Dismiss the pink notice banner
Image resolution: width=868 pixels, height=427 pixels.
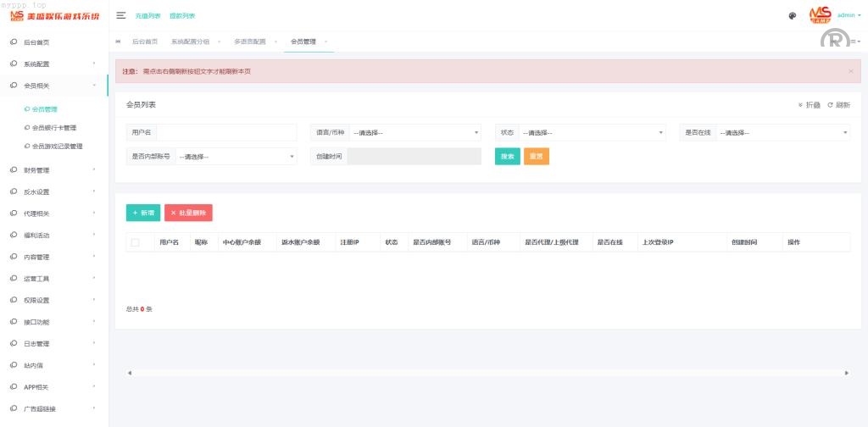pyautogui.click(x=850, y=71)
